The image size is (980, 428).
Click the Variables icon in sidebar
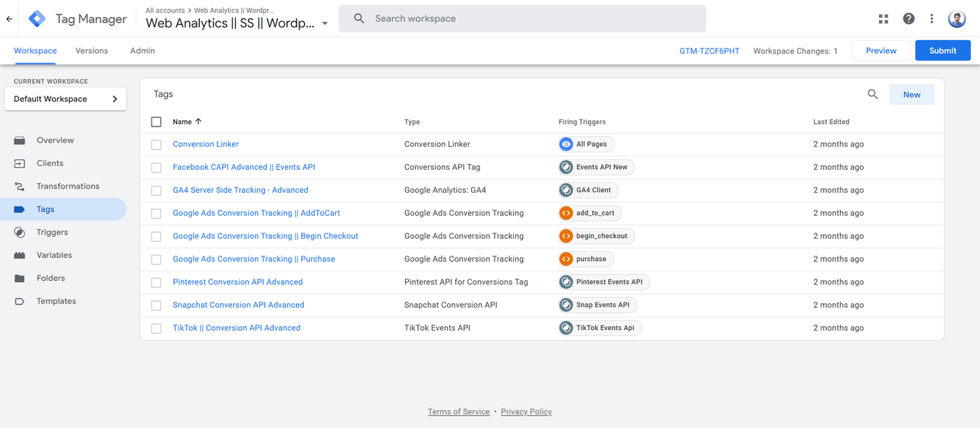pyautogui.click(x=20, y=255)
